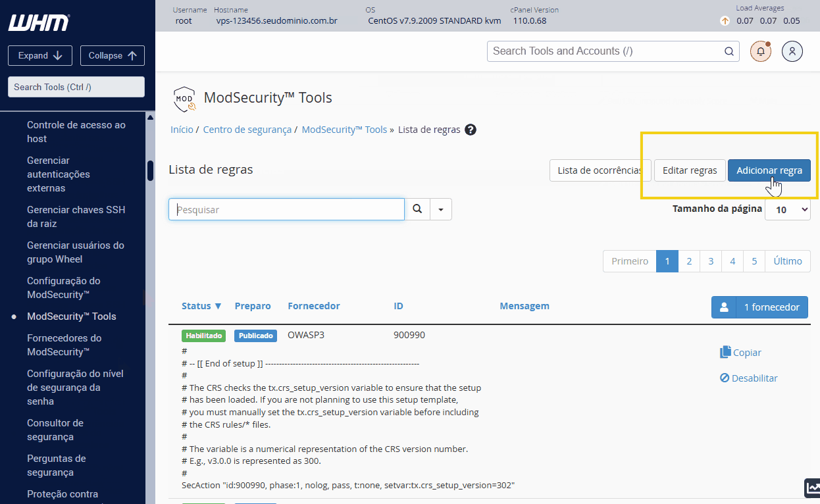Go to results page 1
820x504 pixels.
click(x=667, y=261)
